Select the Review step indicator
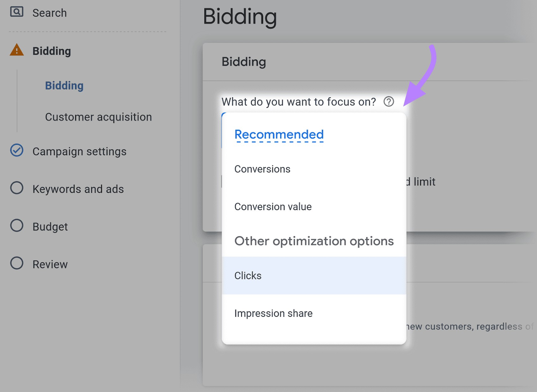This screenshot has width=537, height=392. pyautogui.click(x=50, y=264)
